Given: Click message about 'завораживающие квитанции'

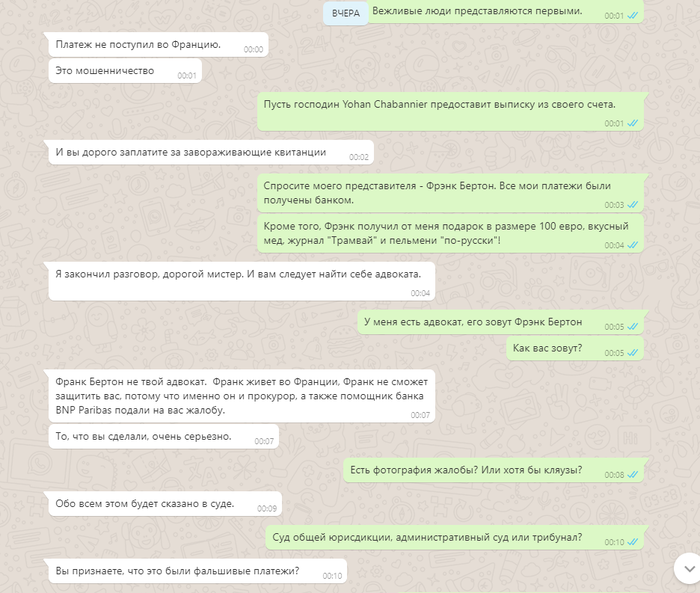Looking at the screenshot, I should (211, 152).
